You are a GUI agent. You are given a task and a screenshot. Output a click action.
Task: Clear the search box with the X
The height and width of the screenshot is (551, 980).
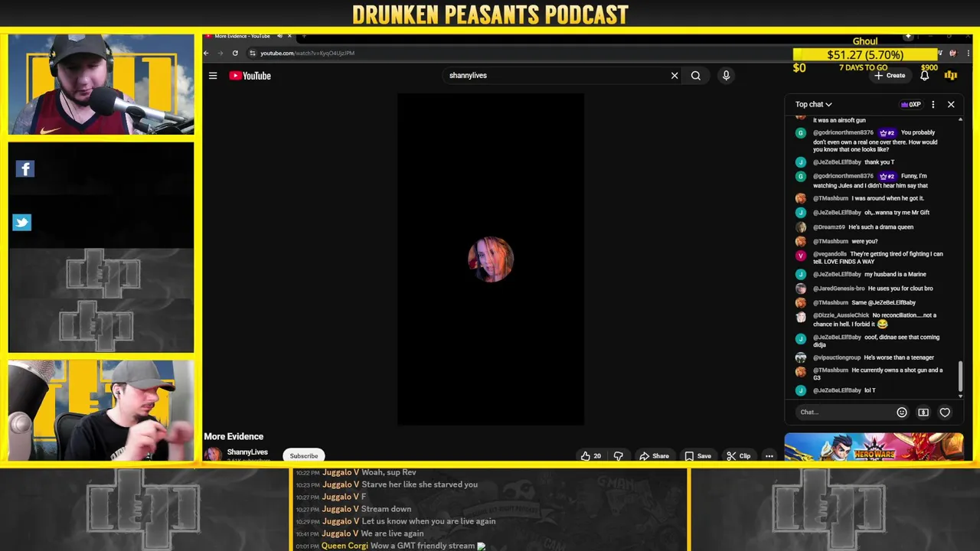point(675,76)
